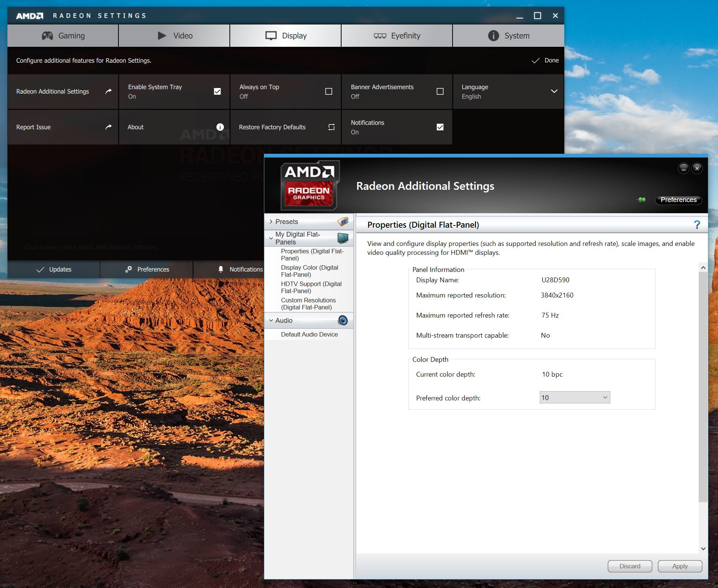Open the Eyefinity tab
Viewport: 718px width, 588px height.
coord(397,36)
